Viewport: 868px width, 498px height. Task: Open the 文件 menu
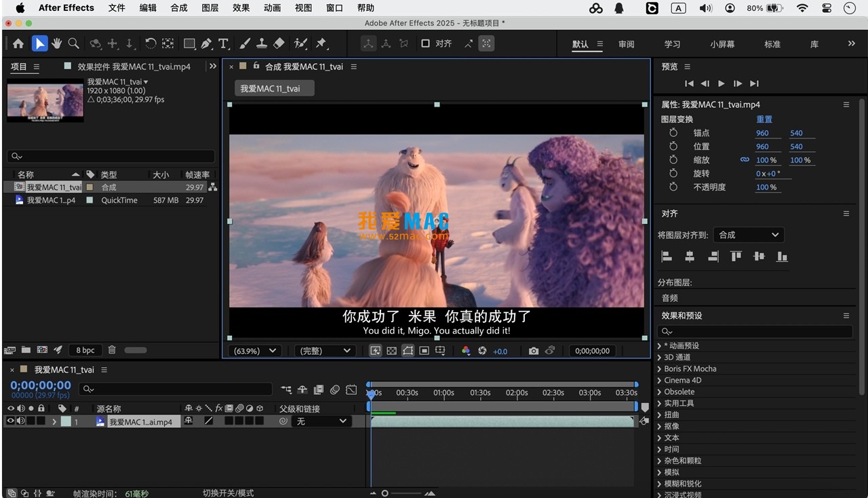tap(117, 8)
